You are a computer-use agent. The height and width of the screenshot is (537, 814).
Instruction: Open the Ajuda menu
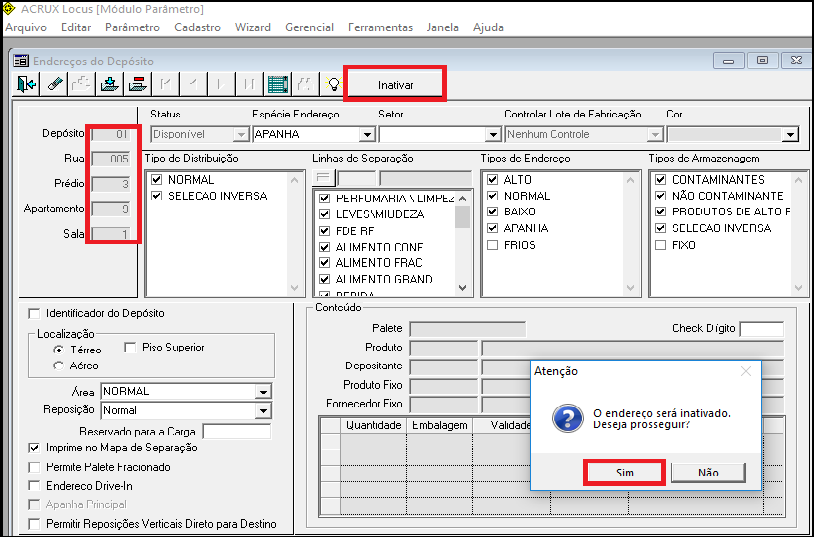pyautogui.click(x=489, y=28)
